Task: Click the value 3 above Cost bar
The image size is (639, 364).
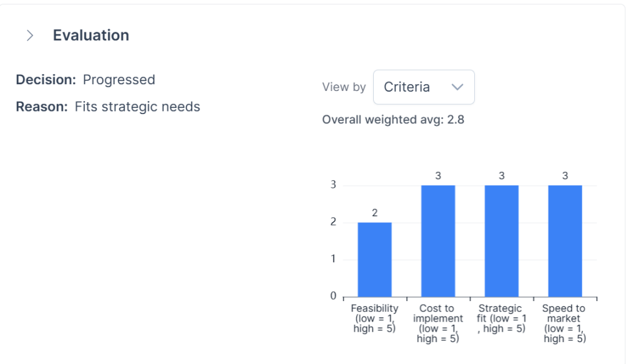Action: point(438,176)
